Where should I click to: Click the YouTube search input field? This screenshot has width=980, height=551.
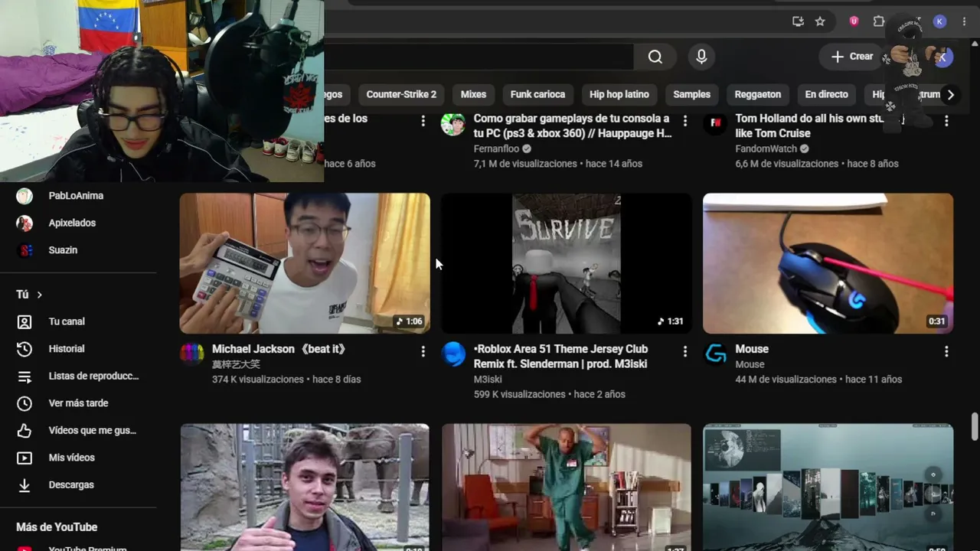pyautogui.click(x=479, y=57)
